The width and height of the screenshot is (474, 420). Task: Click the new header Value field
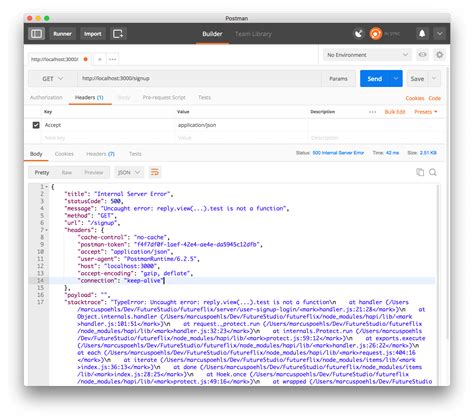pyautogui.click(x=241, y=138)
